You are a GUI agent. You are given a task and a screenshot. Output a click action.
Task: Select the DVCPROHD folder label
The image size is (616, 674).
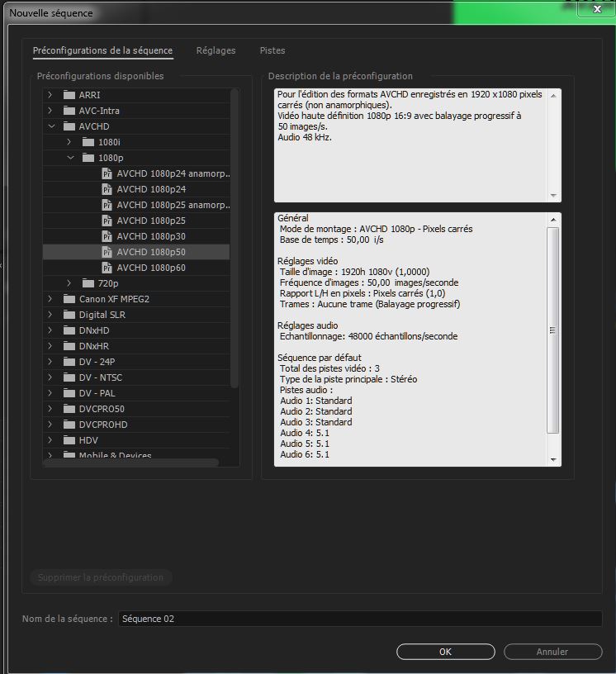pos(103,425)
